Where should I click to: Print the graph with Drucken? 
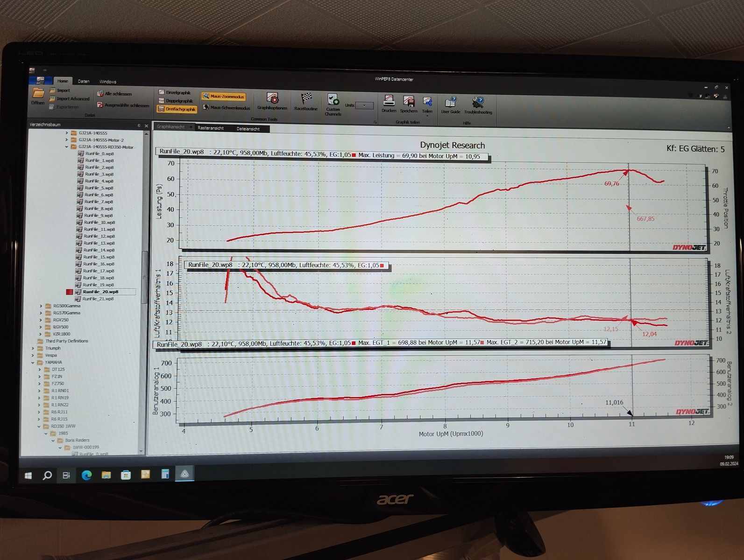click(389, 104)
